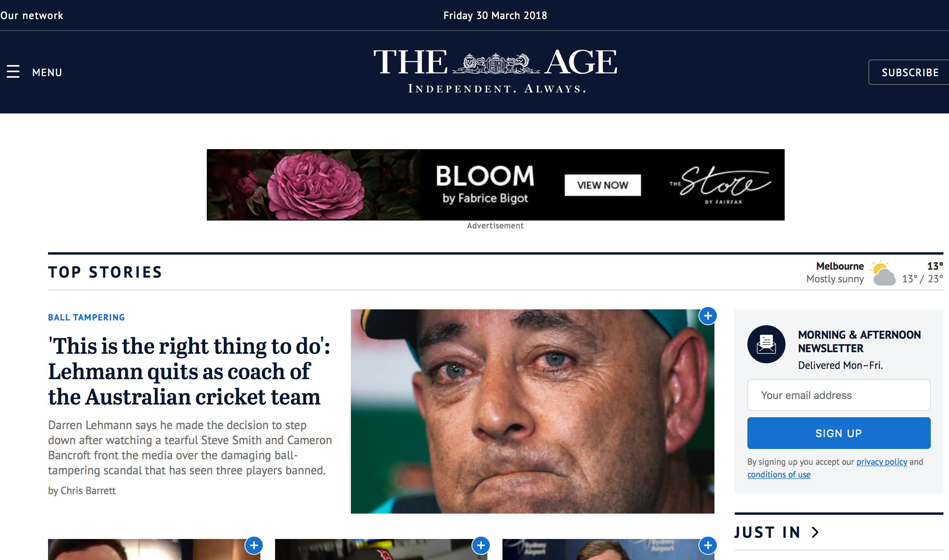Open the Our network dropdown
949x560 pixels.
32,15
